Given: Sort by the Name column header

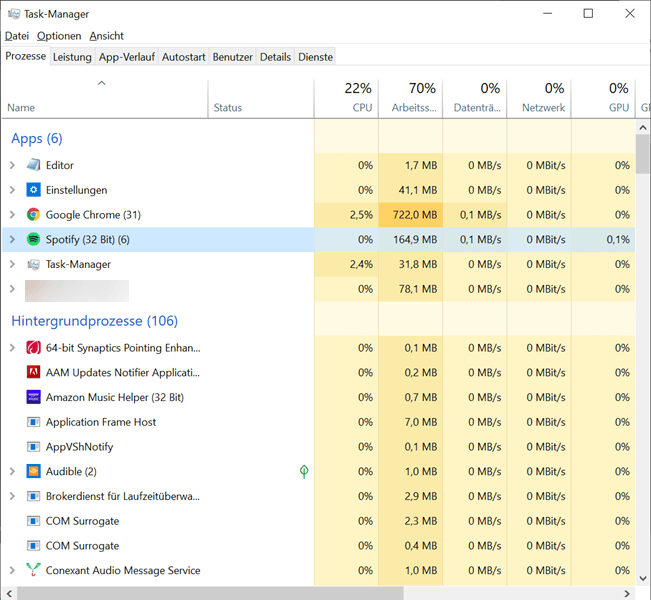Looking at the screenshot, I should click(105, 100).
